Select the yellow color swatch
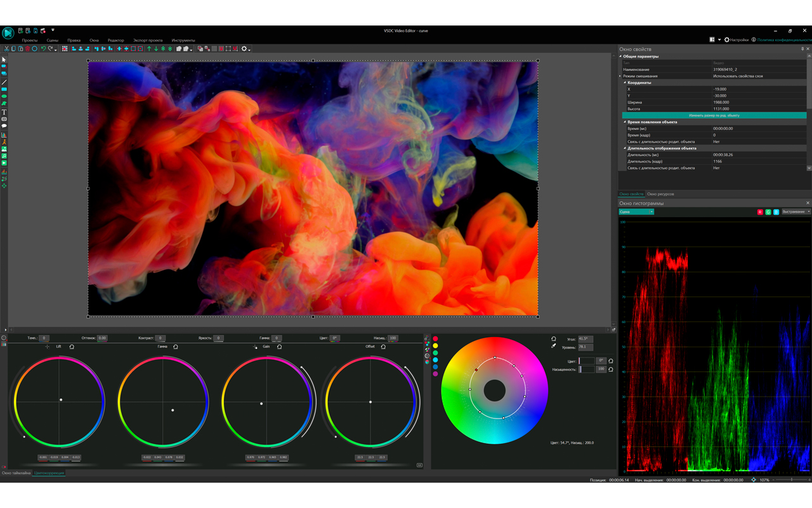This screenshot has width=812, height=508. [x=435, y=345]
